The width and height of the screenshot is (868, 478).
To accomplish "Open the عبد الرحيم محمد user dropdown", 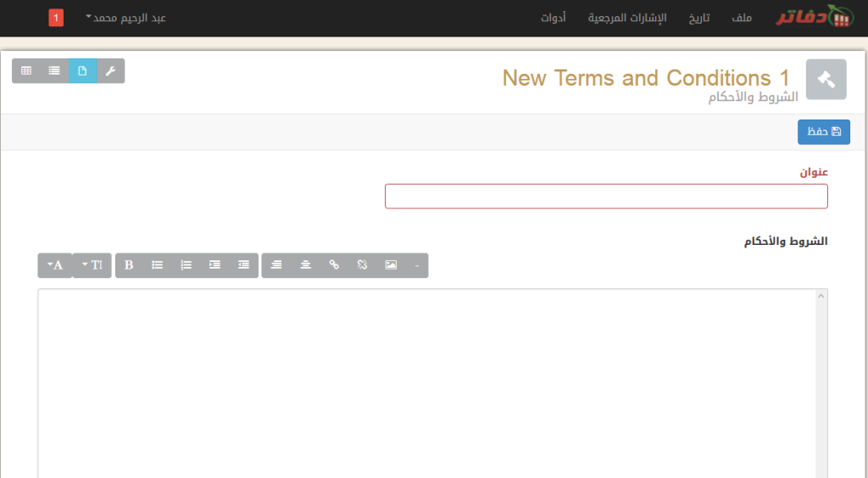I will point(126,18).
